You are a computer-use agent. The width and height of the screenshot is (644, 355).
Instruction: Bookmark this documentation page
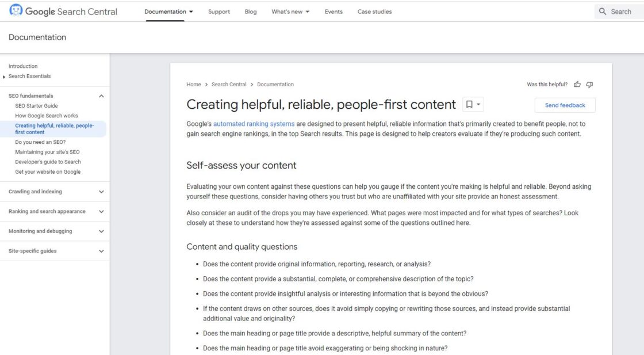click(469, 104)
